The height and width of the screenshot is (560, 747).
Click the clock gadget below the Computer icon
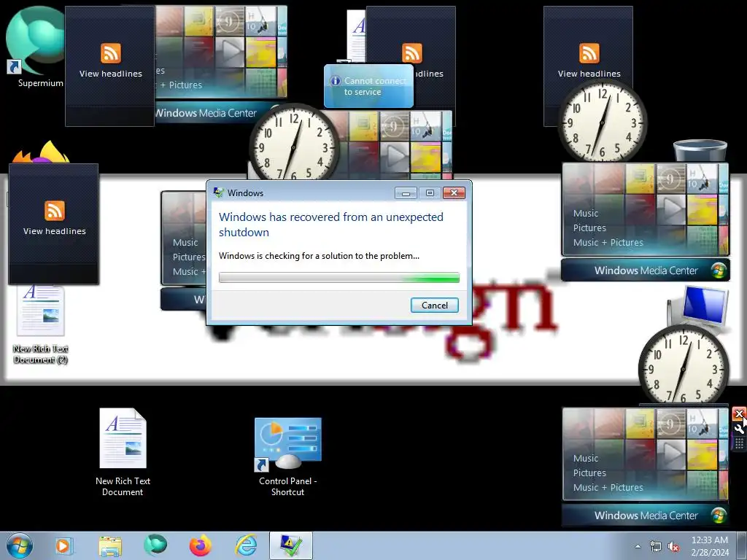click(x=683, y=367)
